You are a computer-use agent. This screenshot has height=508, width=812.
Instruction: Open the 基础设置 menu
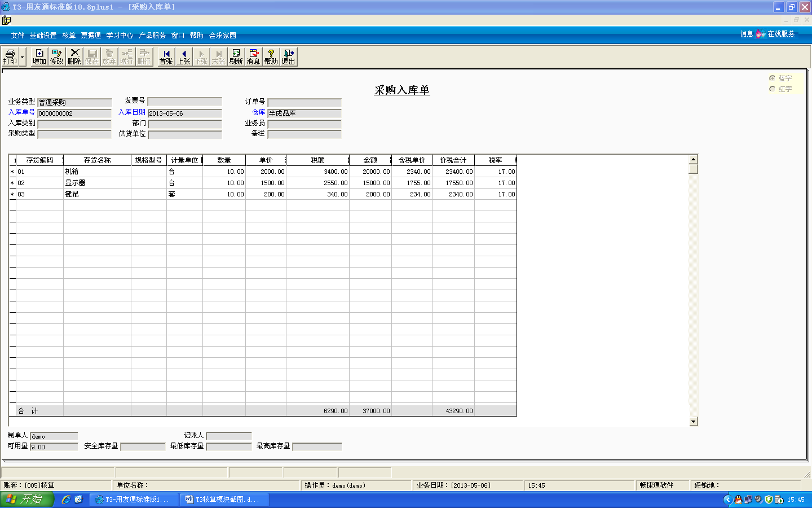[43, 36]
